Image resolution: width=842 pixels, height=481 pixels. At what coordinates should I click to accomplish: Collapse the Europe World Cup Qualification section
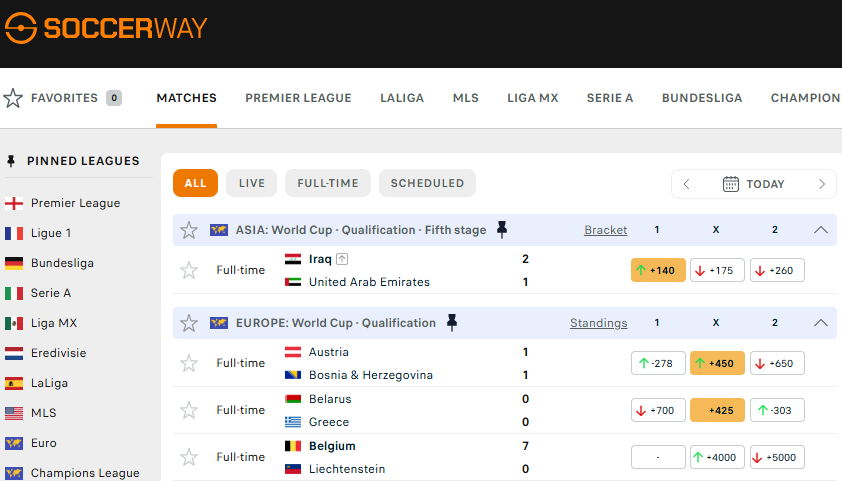point(821,323)
